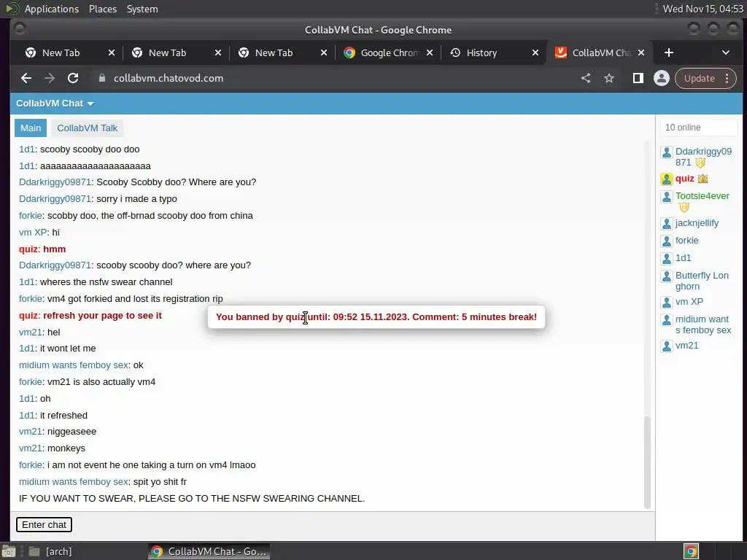Click the forward navigation arrow
Screen dimensions: 747x560
click(x=50, y=79)
